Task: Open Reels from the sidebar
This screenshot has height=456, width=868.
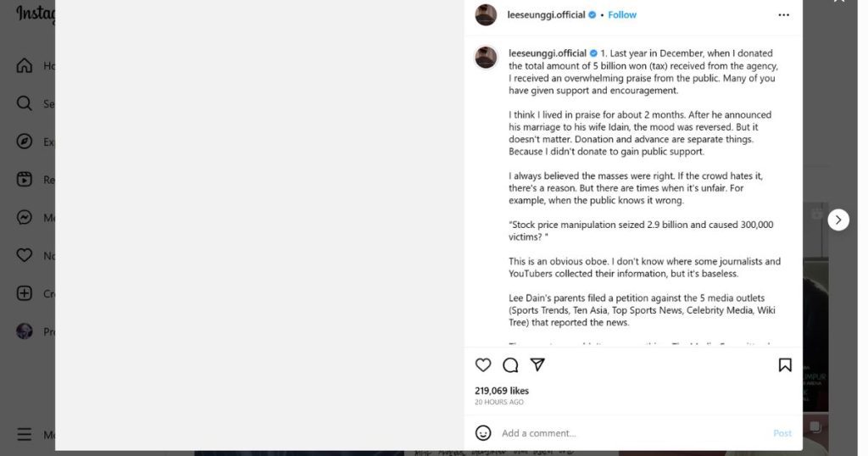Action: pos(25,180)
